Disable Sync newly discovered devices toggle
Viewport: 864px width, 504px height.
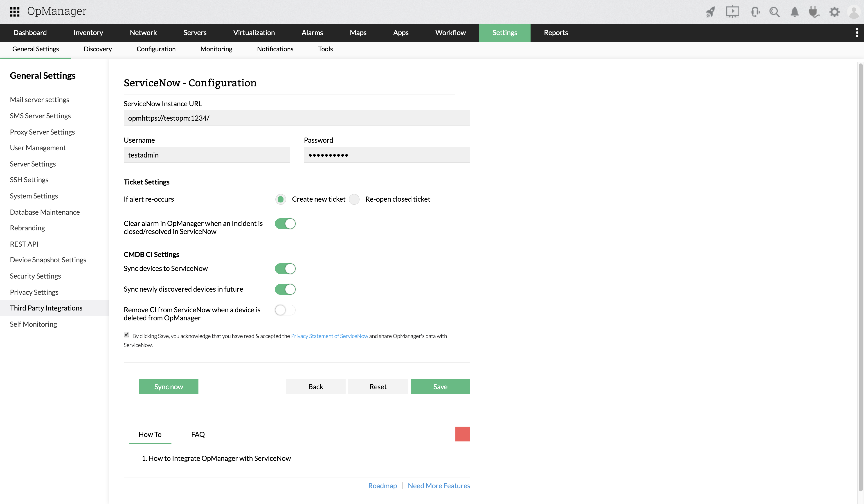click(x=285, y=289)
